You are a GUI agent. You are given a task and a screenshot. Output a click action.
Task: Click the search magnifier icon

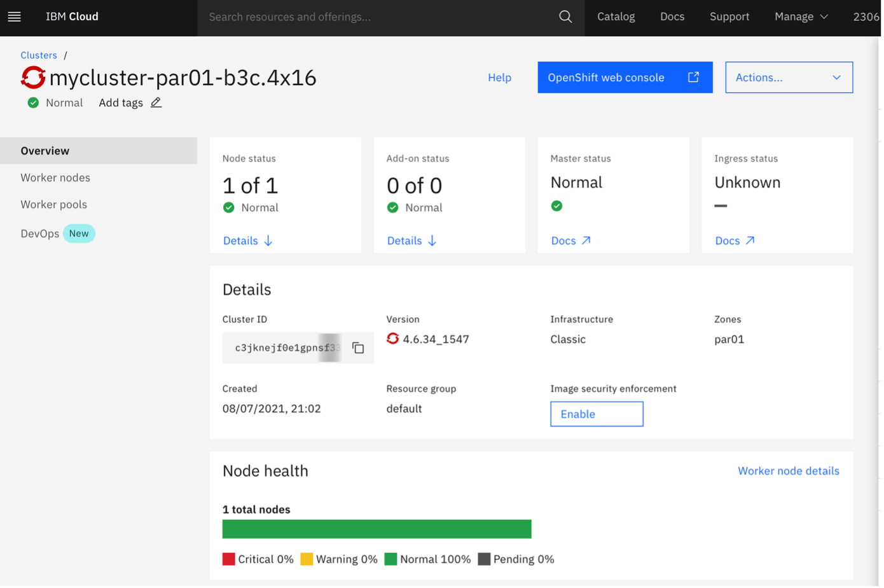(565, 17)
